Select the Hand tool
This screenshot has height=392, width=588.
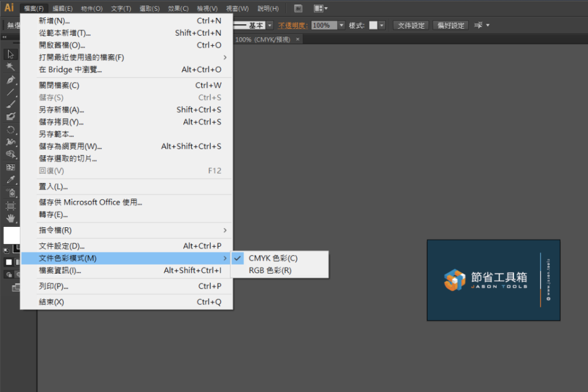pyautogui.click(x=10, y=219)
